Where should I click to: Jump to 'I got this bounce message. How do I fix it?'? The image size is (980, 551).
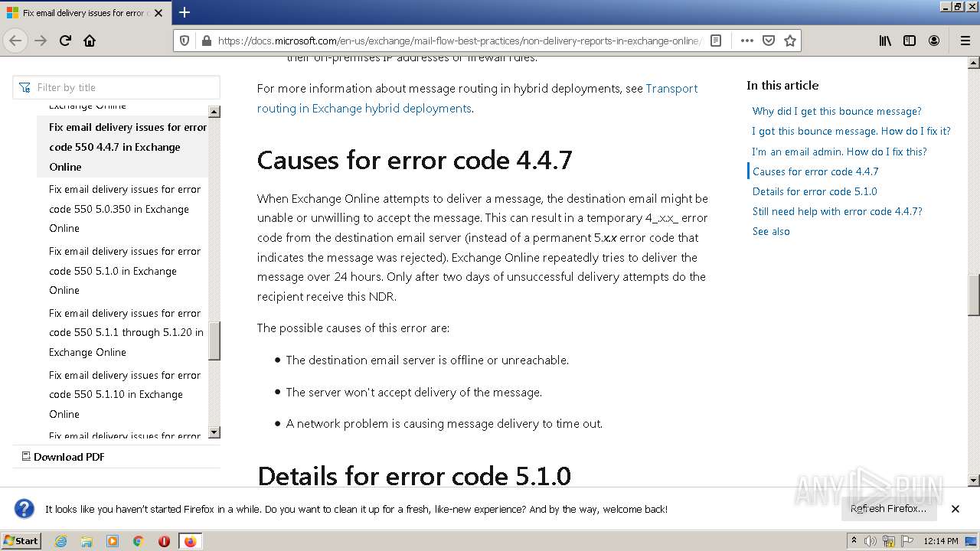(x=851, y=131)
